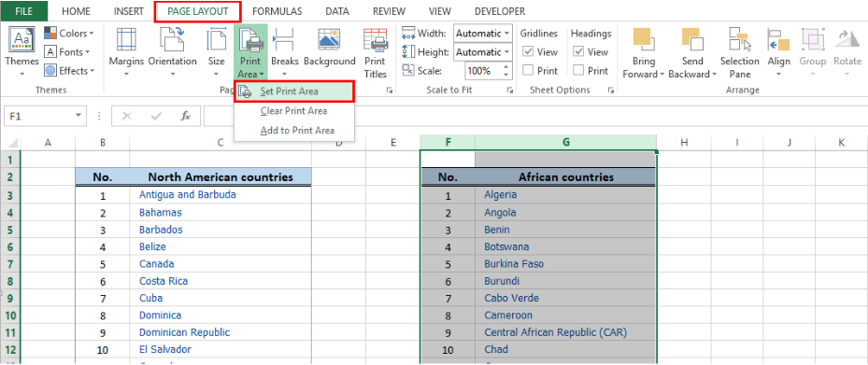
Task: Increase Scale percentage with stepper
Action: click(x=505, y=67)
